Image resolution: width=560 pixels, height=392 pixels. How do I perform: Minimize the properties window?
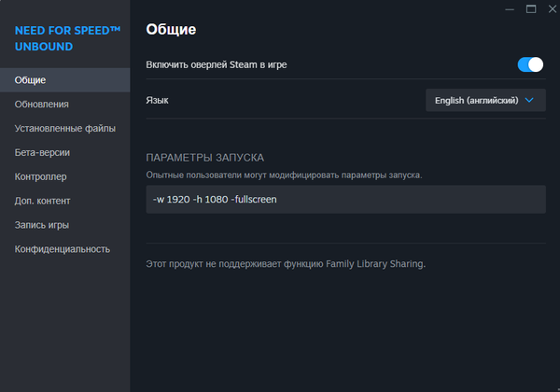(510, 9)
